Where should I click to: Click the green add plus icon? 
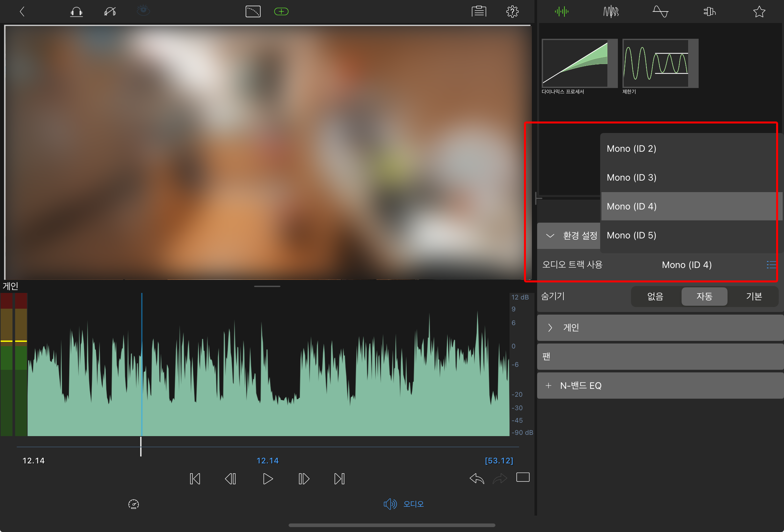click(x=281, y=12)
